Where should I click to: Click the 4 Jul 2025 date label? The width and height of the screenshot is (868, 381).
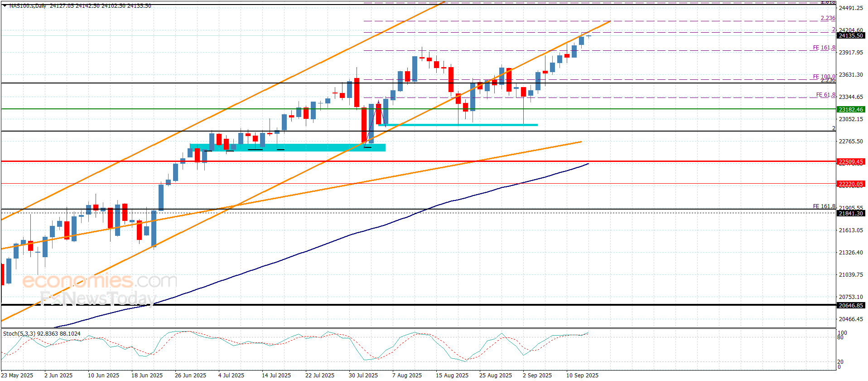coord(231,375)
